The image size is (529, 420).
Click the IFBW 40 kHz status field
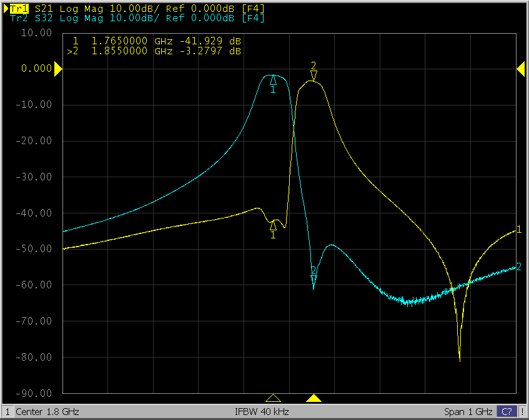click(262, 412)
